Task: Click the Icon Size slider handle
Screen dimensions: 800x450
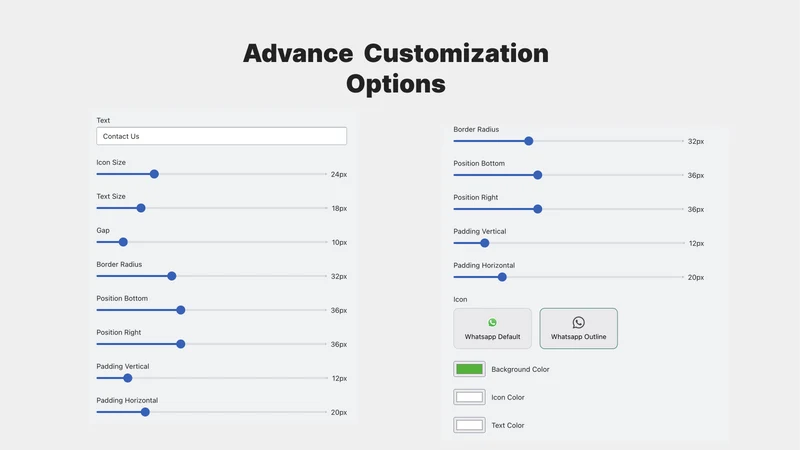Action: coord(154,174)
